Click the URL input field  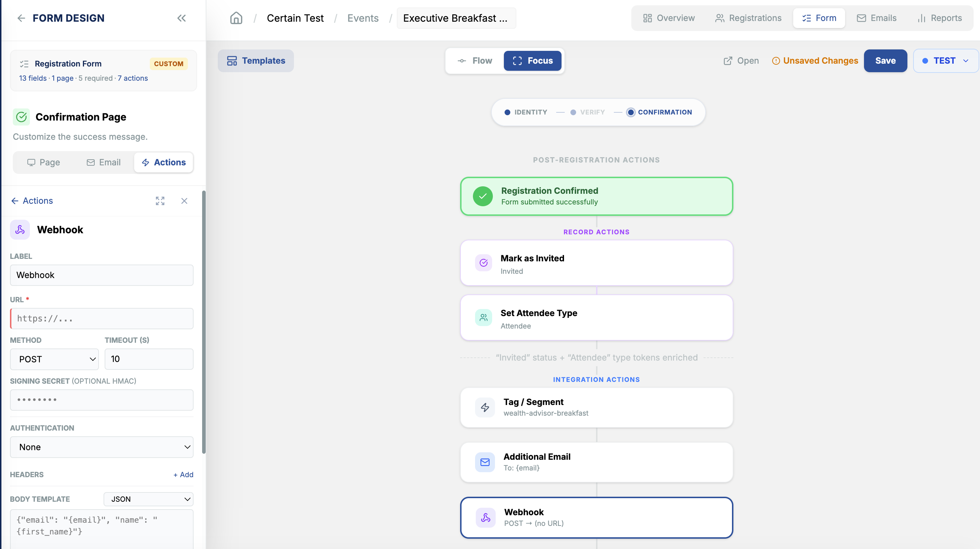pos(101,318)
